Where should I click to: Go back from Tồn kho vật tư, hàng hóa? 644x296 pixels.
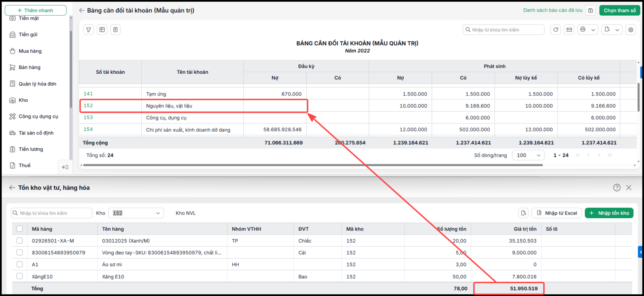[12, 188]
